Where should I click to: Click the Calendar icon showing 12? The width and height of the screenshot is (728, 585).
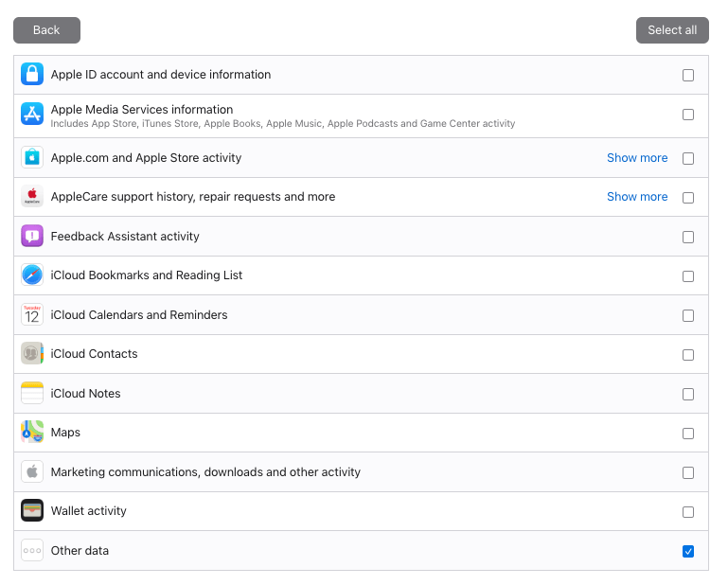(32, 314)
